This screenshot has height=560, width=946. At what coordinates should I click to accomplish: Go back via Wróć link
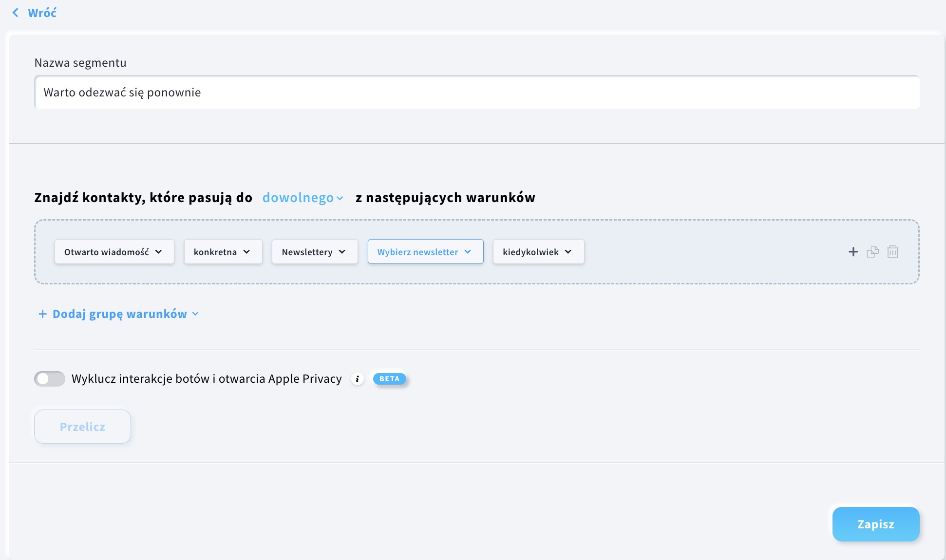42,13
